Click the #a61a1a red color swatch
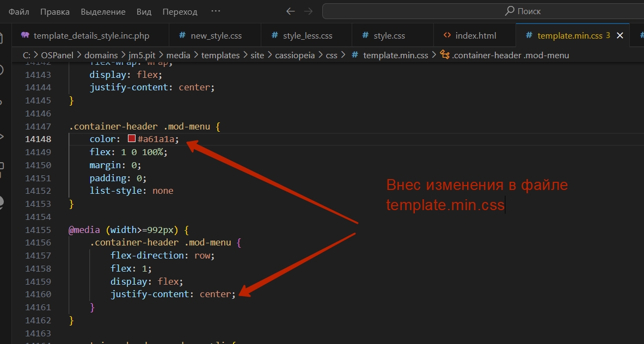Image resolution: width=644 pixels, height=344 pixels. tap(131, 139)
